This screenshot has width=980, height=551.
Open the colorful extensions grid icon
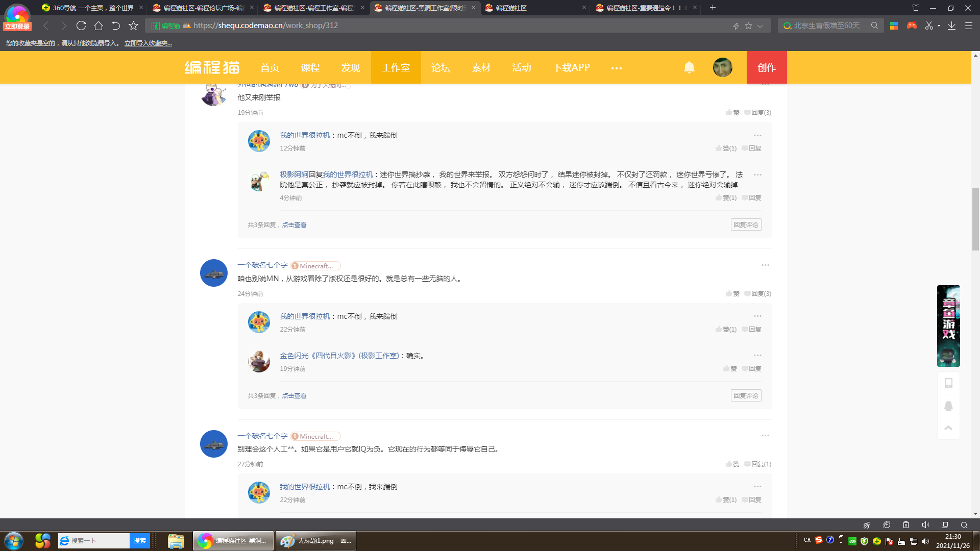894,26
